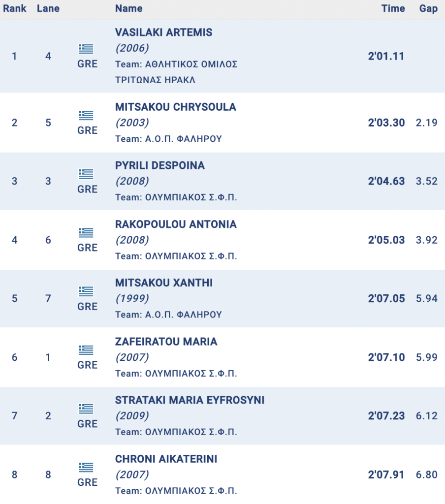Click the flag beside Zafeiratou Maria
Image resolution: width=445 pixels, height=504 pixels.
click(86, 349)
